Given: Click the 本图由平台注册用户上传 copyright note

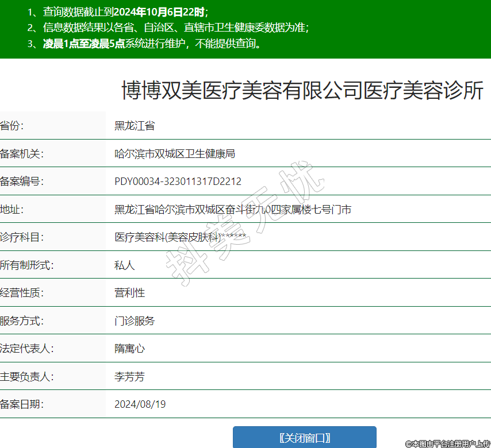Looking at the screenshot, I should (447, 443).
